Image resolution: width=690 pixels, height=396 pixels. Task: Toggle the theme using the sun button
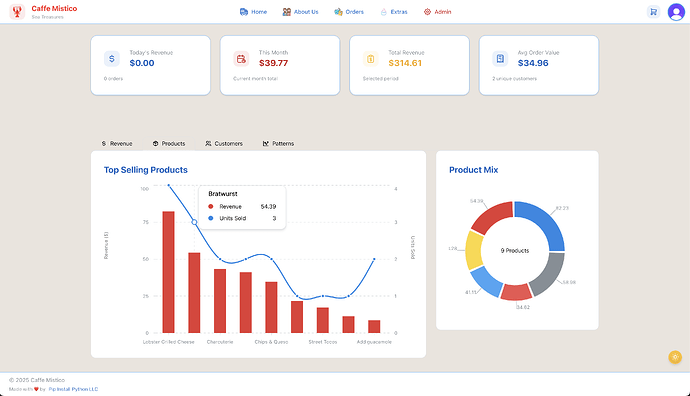coord(675,357)
